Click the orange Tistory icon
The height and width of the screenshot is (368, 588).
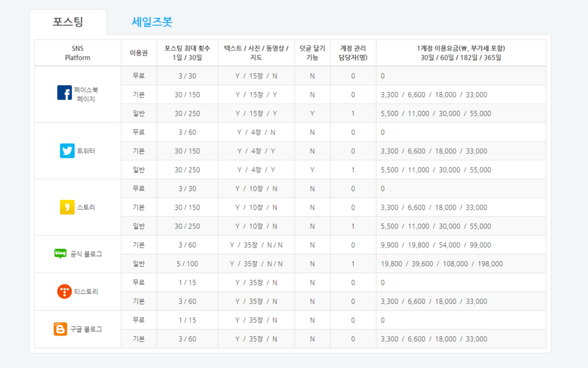pyautogui.click(x=65, y=291)
